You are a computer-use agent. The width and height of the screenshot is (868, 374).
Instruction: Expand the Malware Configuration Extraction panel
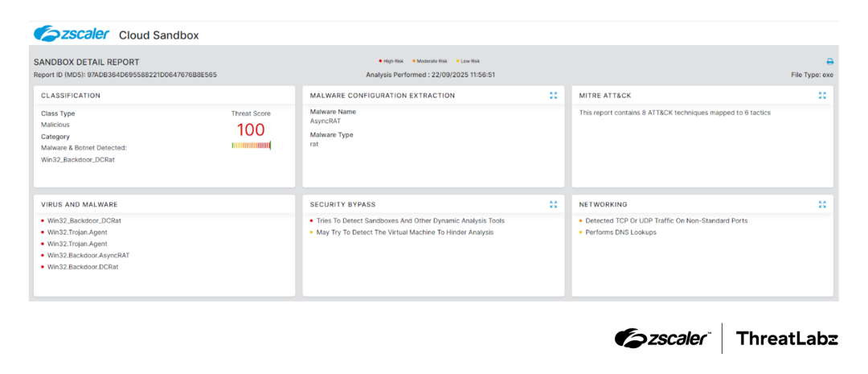point(553,95)
